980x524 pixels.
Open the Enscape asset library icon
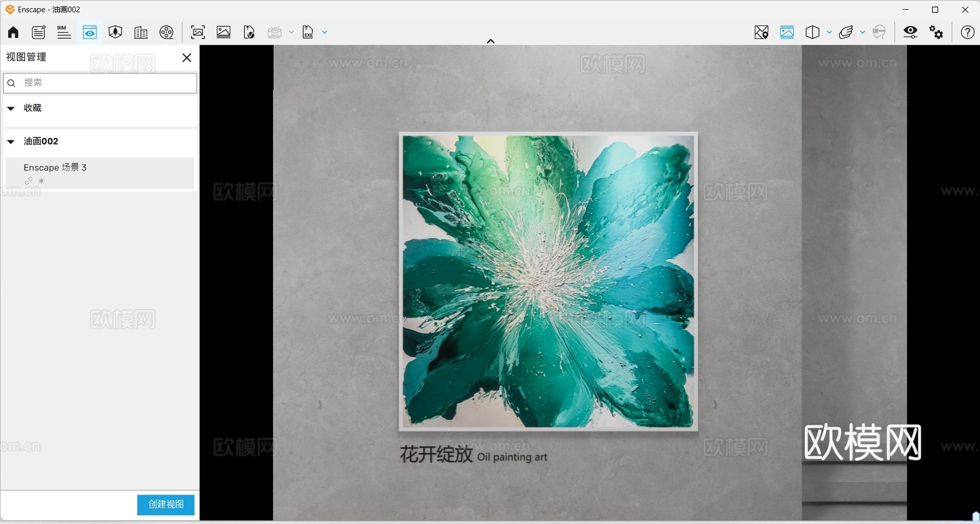115,32
